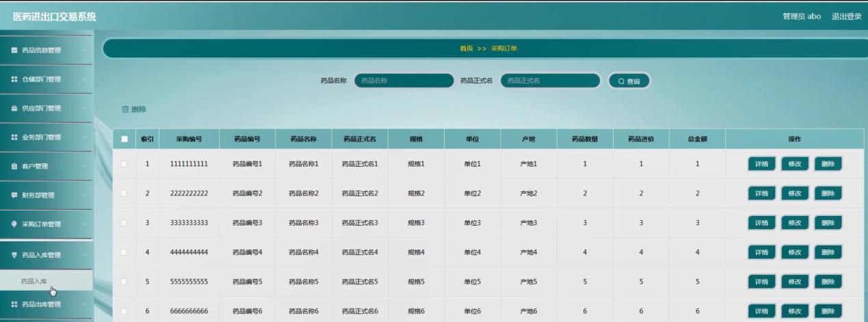Expand the 客户管理 chevron

(84, 166)
